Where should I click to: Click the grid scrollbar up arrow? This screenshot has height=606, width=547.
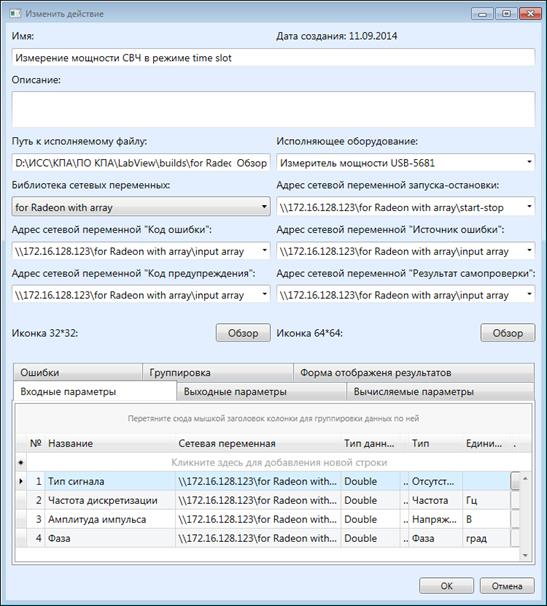click(x=525, y=478)
